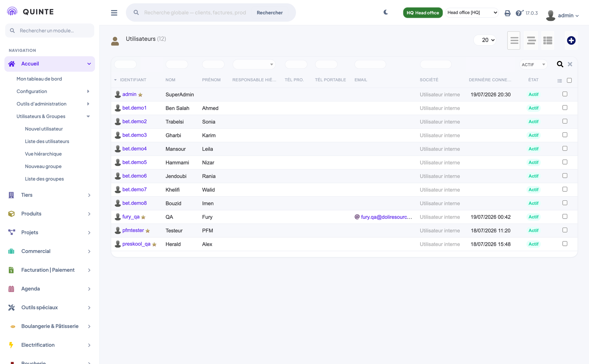Image resolution: width=589 pixels, height=364 pixels.
Task: Check the fury_qa row checkbox
Action: click(x=565, y=216)
